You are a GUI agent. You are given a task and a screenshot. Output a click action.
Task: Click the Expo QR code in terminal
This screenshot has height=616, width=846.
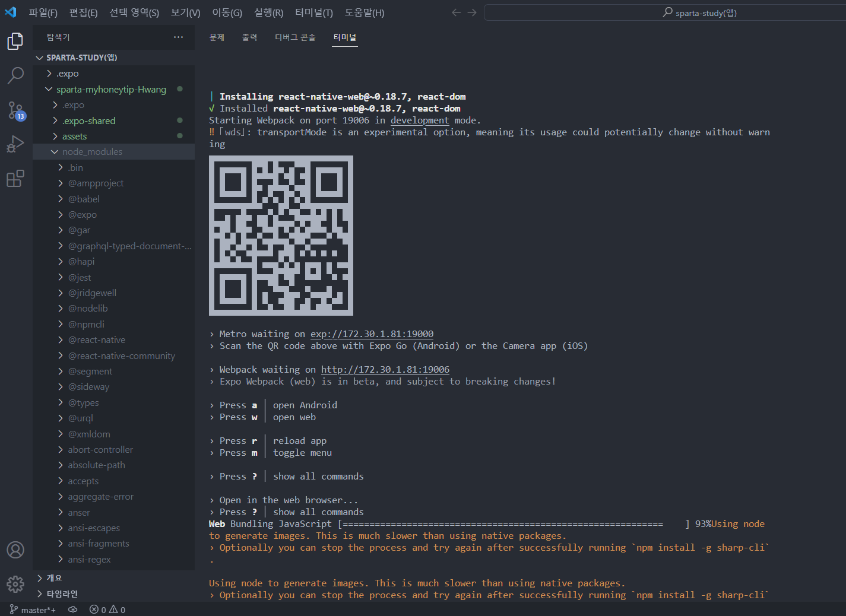tap(281, 236)
